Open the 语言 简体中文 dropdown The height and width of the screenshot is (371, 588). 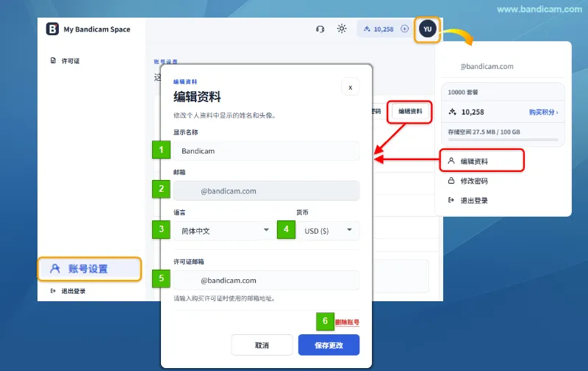tap(225, 231)
